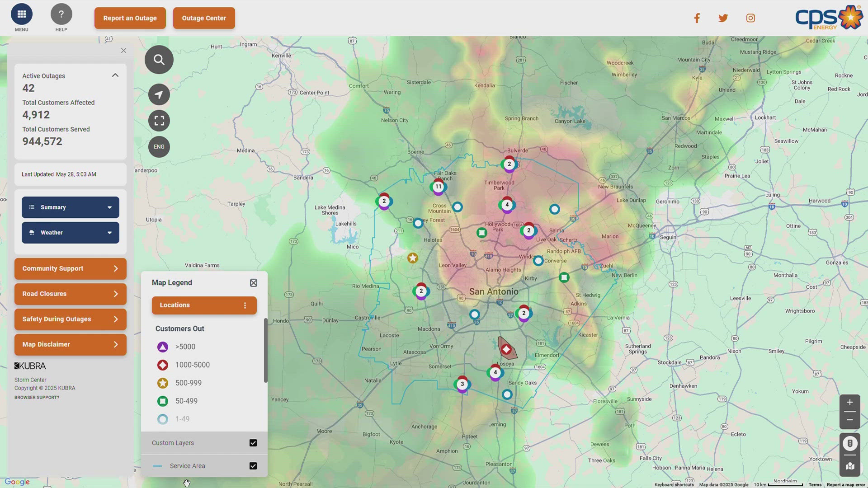
Task: Click the my-location arrow icon
Action: pyautogui.click(x=159, y=94)
